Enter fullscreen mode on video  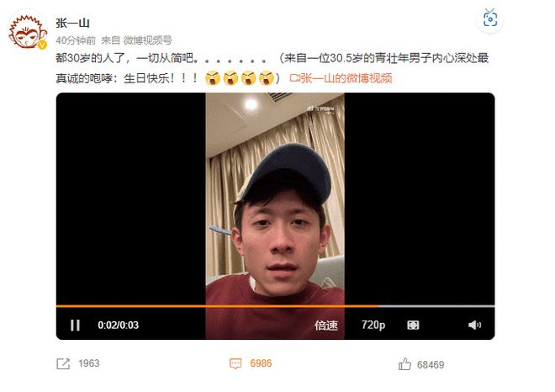pyautogui.click(x=413, y=325)
